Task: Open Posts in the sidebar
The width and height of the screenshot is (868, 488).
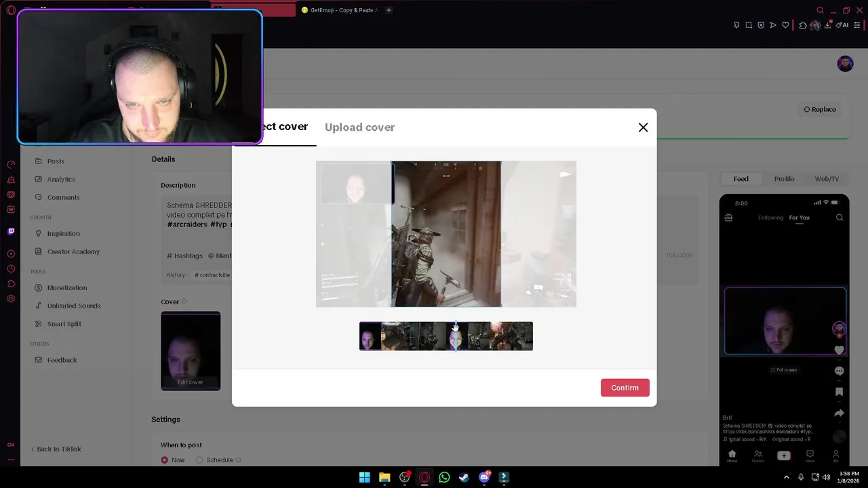Action: click(56, 161)
